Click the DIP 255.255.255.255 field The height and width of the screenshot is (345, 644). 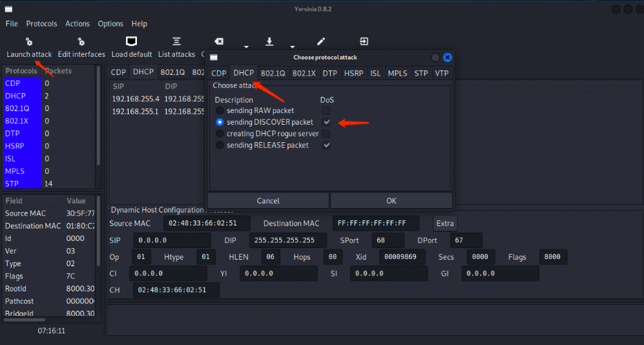[288, 240]
